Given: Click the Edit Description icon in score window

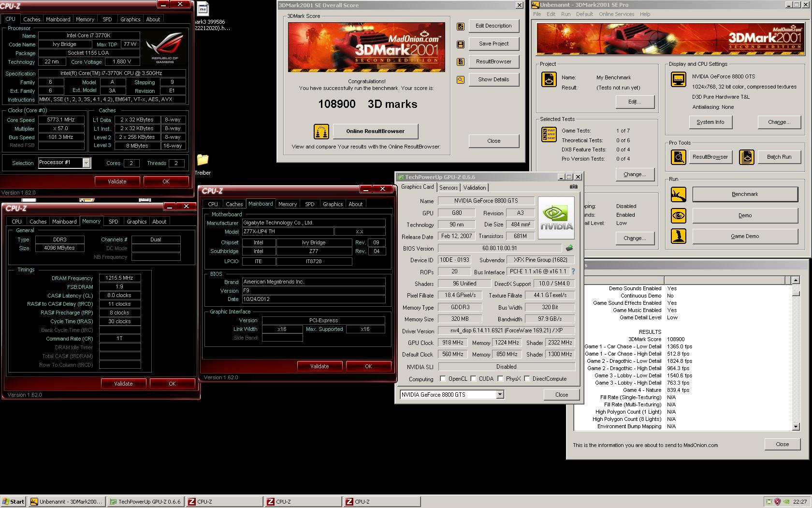Looking at the screenshot, I should point(461,26).
